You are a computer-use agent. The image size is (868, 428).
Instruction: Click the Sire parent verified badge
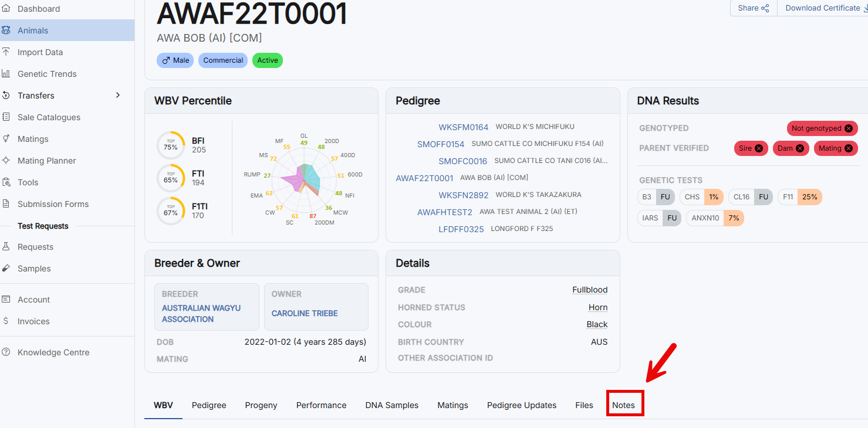751,148
